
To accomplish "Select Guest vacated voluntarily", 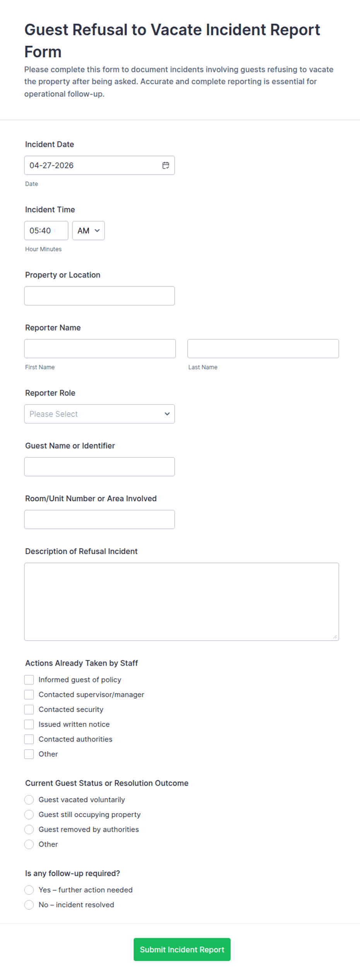I will click(x=29, y=799).
